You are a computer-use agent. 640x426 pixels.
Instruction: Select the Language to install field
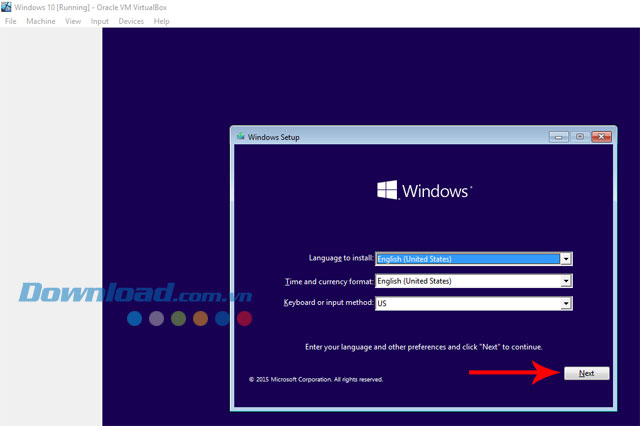473,259
